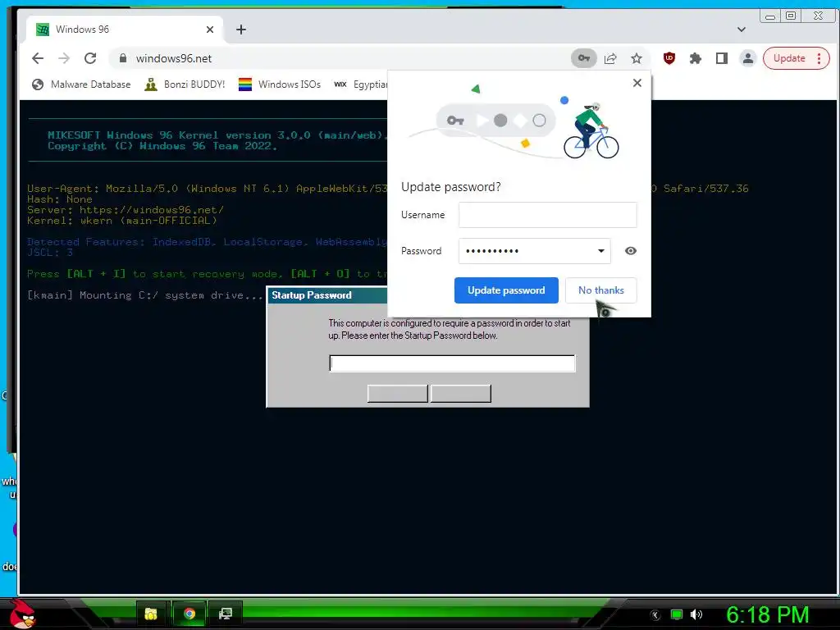This screenshot has height=630, width=840.
Task: Open the profile avatar menu
Action: tap(748, 58)
